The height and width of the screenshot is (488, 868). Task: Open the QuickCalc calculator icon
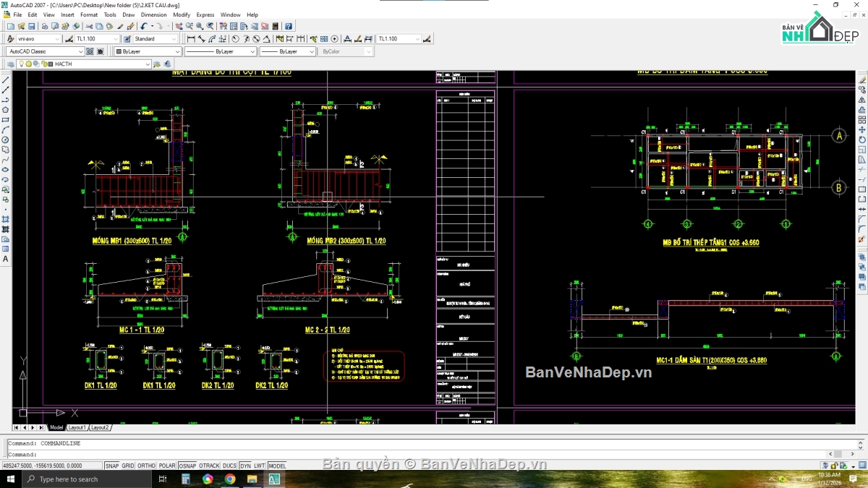(x=276, y=26)
